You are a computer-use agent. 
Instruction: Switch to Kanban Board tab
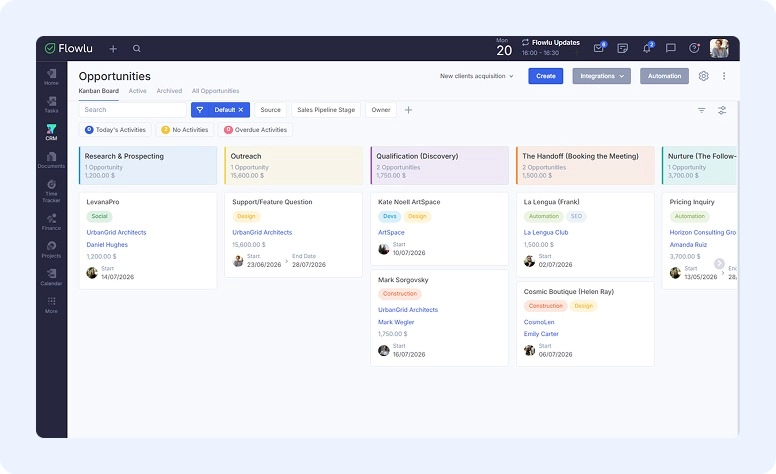click(98, 91)
